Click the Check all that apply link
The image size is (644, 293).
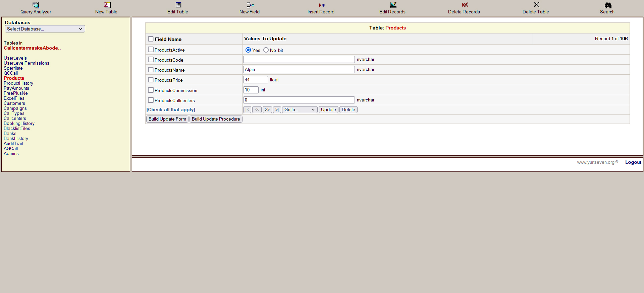(171, 109)
